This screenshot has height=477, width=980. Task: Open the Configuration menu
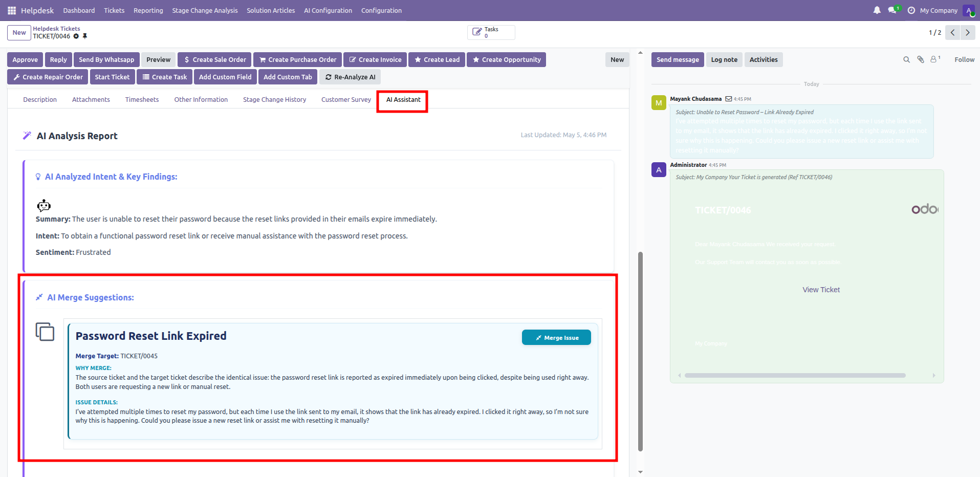(381, 10)
